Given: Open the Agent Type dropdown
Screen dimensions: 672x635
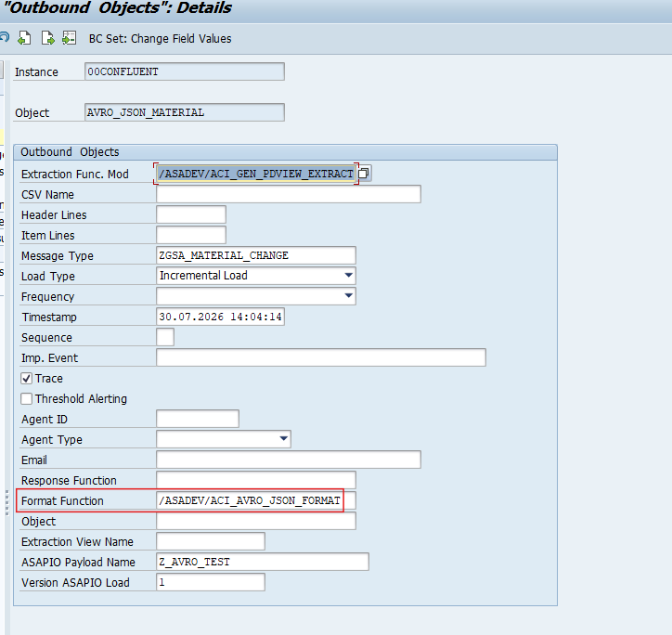Looking at the screenshot, I should [284, 439].
